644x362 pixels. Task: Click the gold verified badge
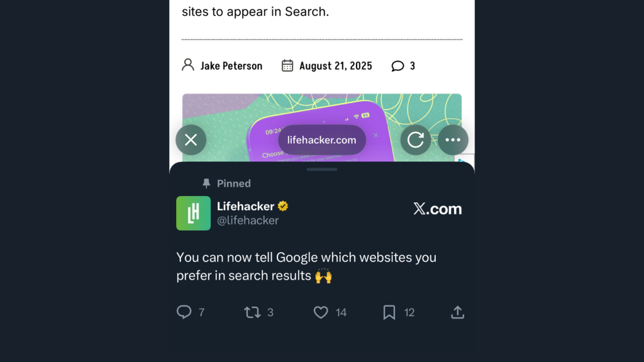pyautogui.click(x=283, y=206)
